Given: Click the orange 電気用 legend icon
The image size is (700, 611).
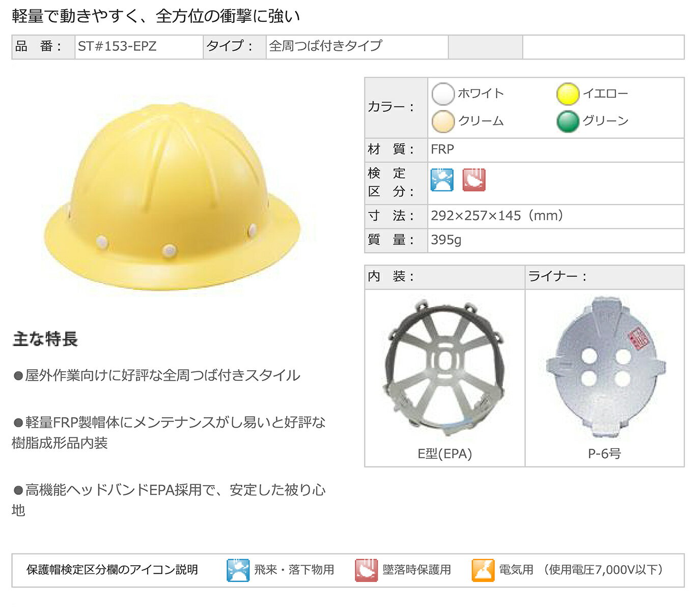Looking at the screenshot, I should coord(483,570).
